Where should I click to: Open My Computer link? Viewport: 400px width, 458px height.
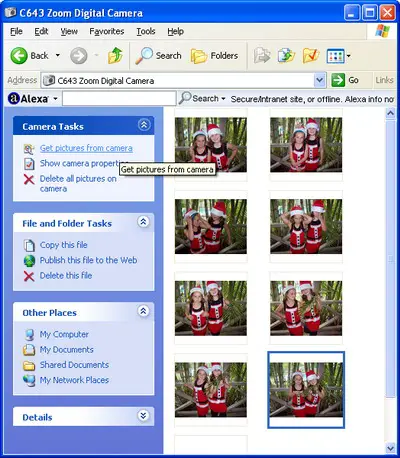[x=64, y=334]
